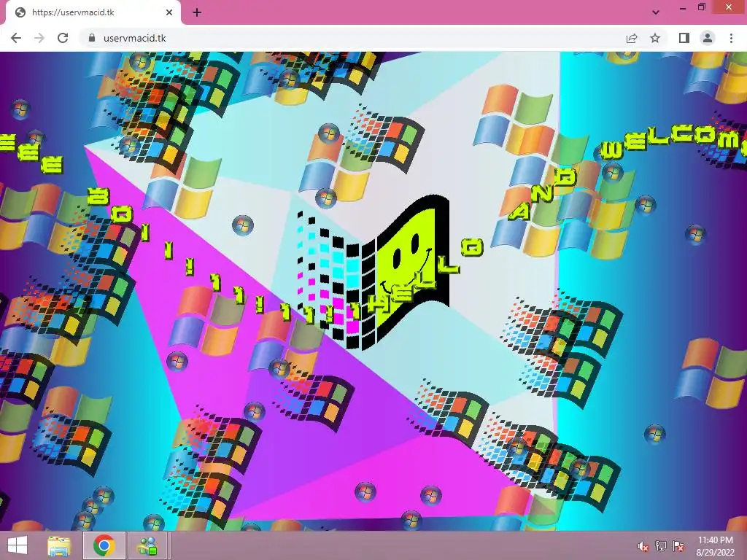Go back to the previous page
Image resolution: width=747 pixels, height=560 pixels.
tap(16, 38)
